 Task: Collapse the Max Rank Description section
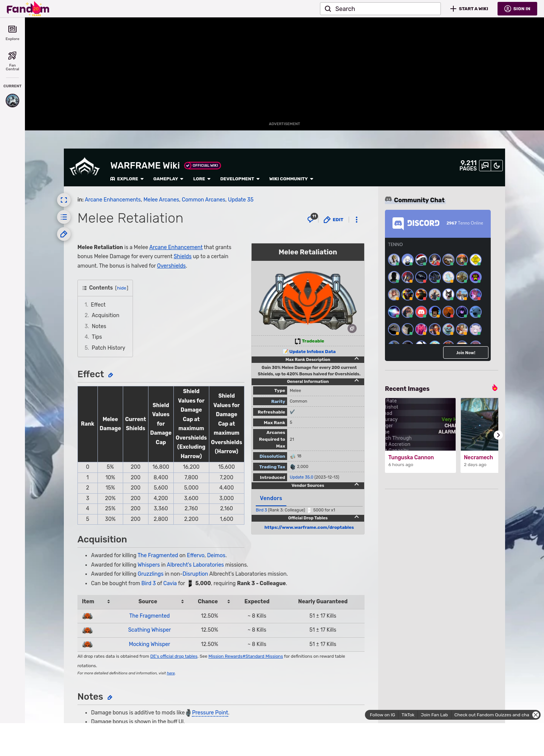pos(357,359)
